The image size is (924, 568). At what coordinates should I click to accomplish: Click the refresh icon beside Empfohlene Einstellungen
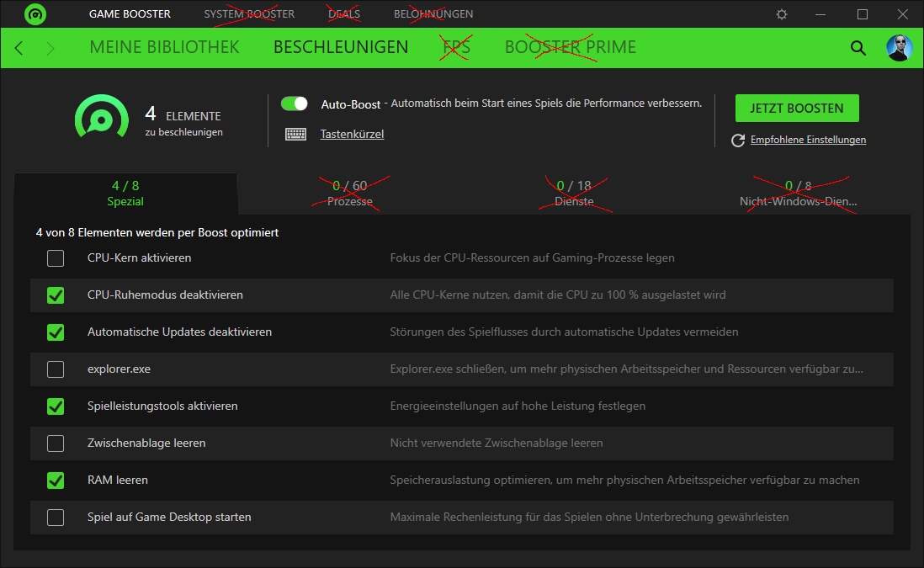click(x=738, y=141)
